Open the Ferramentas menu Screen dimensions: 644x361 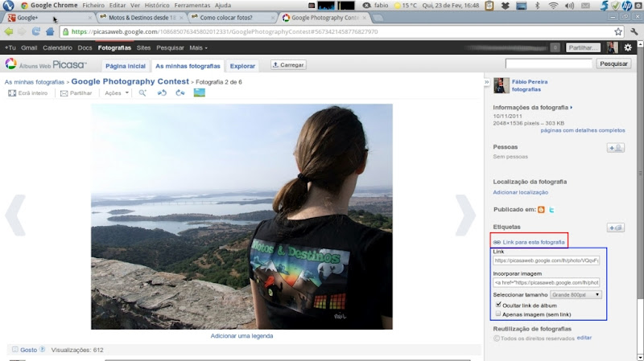192,6
